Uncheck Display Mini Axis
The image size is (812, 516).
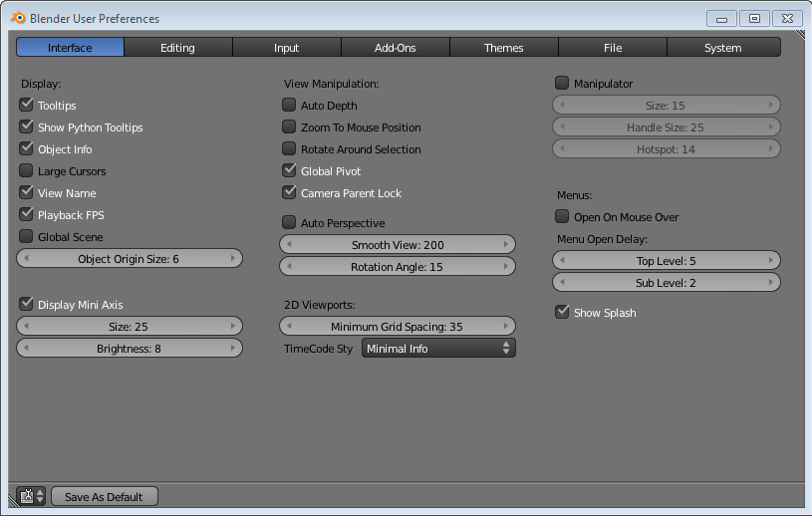(x=26, y=304)
